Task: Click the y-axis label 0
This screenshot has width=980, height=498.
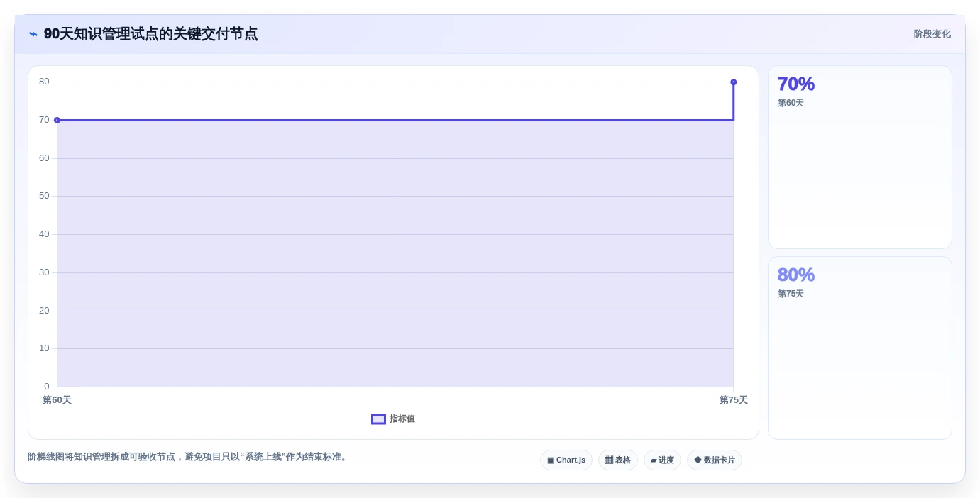Action: coord(47,387)
